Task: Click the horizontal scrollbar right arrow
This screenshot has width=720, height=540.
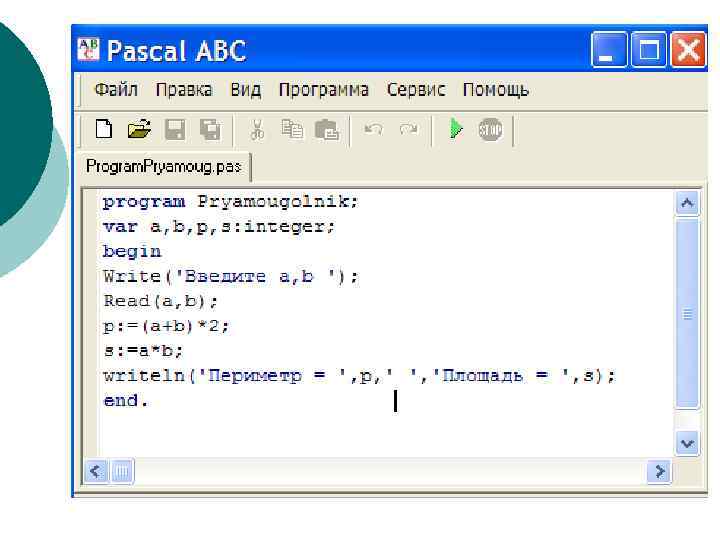Action: pyautogui.click(x=659, y=471)
